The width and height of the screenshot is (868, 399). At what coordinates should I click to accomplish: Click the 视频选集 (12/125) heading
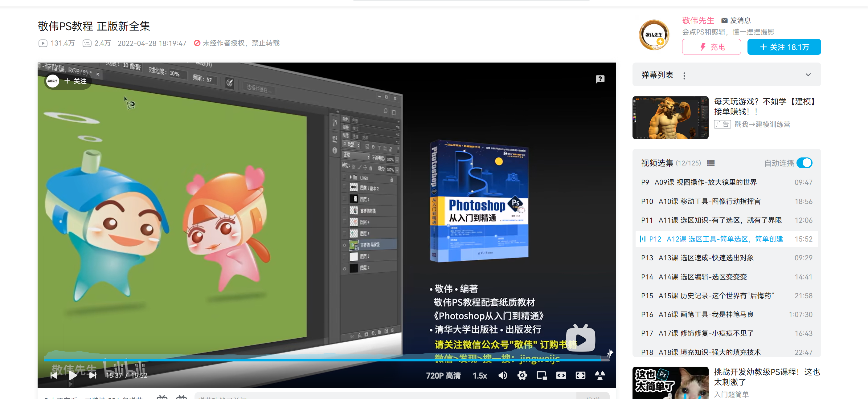(x=670, y=163)
